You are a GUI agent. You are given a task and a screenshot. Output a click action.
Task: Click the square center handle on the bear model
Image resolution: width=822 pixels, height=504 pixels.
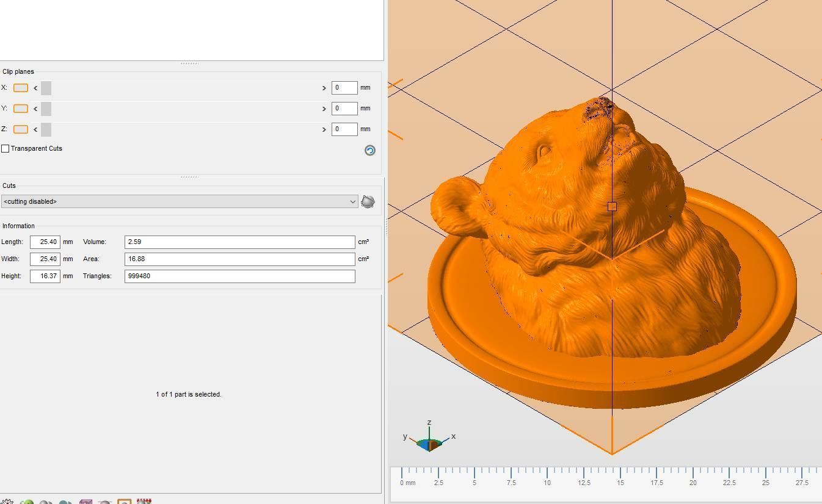pos(612,207)
